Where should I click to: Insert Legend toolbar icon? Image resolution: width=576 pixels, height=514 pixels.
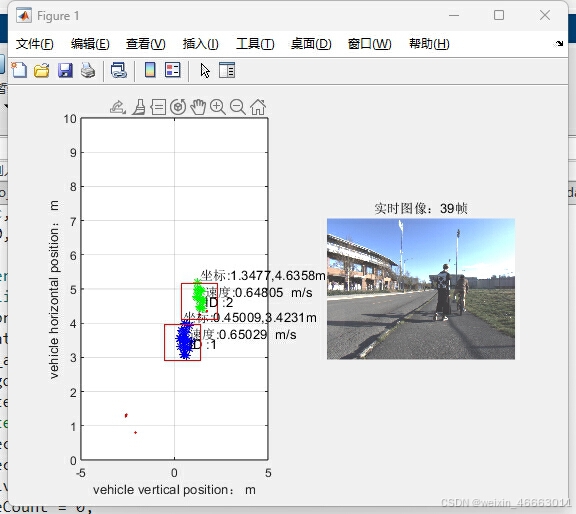click(x=173, y=70)
